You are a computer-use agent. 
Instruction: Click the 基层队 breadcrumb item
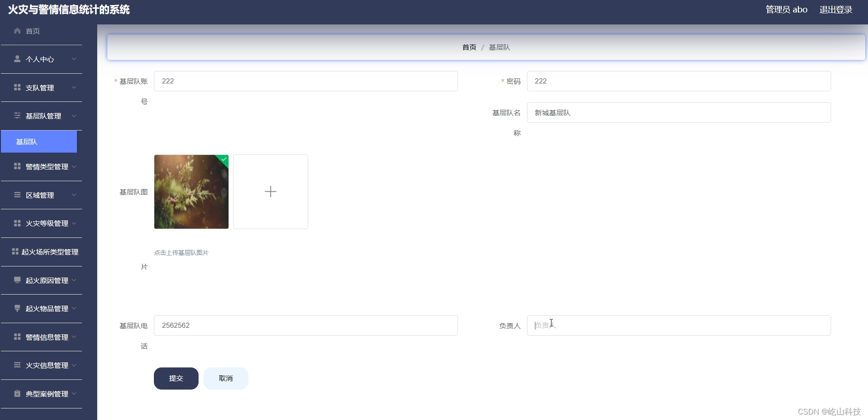[x=499, y=47]
